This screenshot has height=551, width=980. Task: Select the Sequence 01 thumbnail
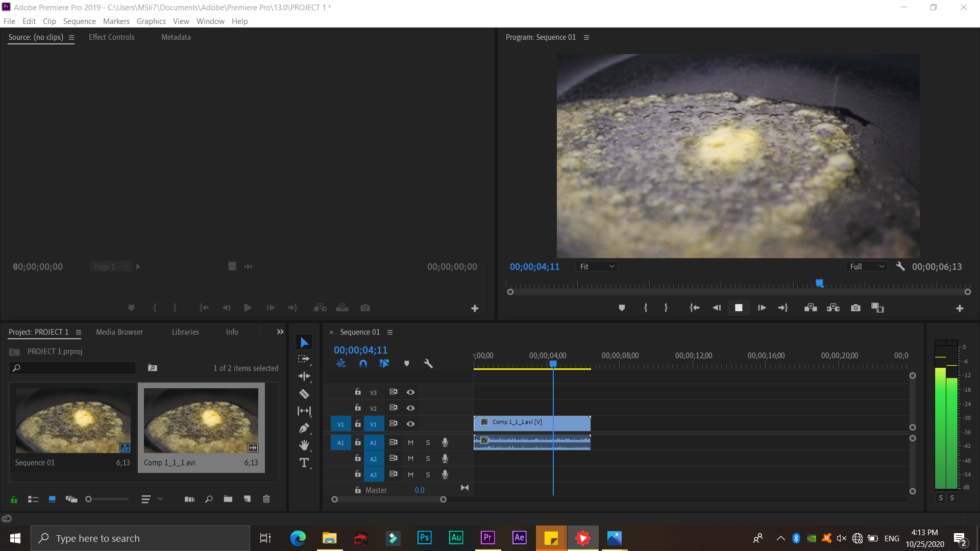(73, 420)
